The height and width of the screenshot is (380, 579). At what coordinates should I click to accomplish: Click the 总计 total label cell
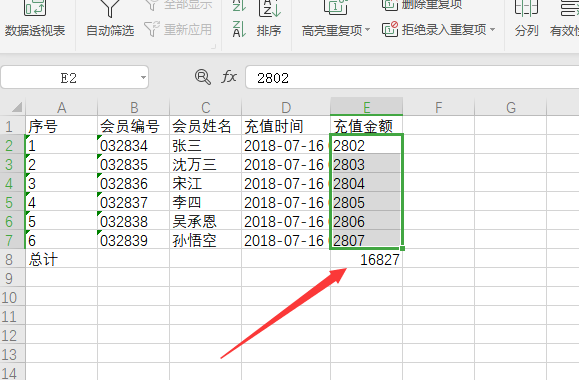(61, 259)
